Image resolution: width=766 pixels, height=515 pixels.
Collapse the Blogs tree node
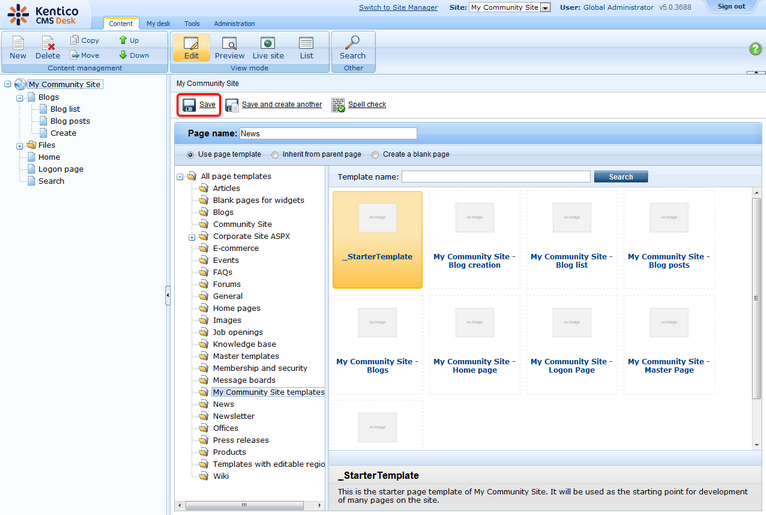tap(20, 98)
